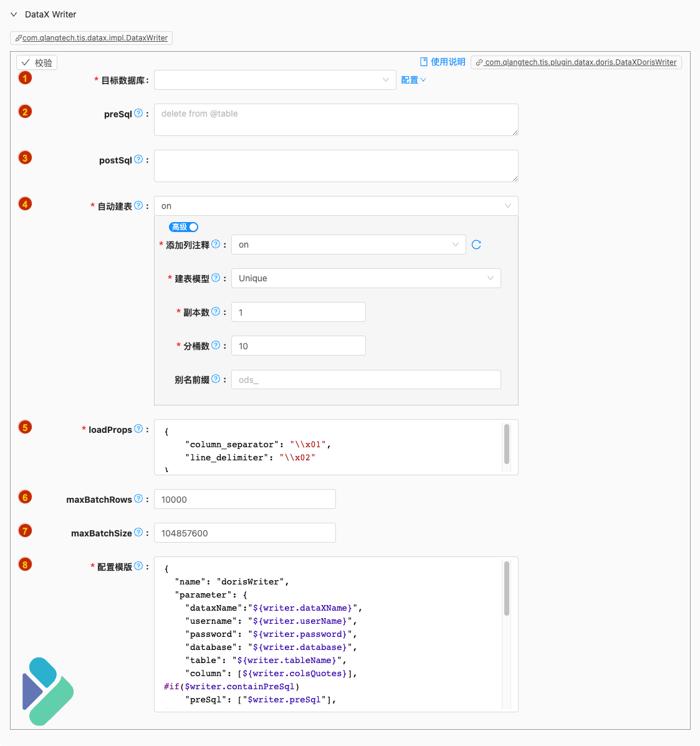Open the 目标数据库 dropdown

274,80
